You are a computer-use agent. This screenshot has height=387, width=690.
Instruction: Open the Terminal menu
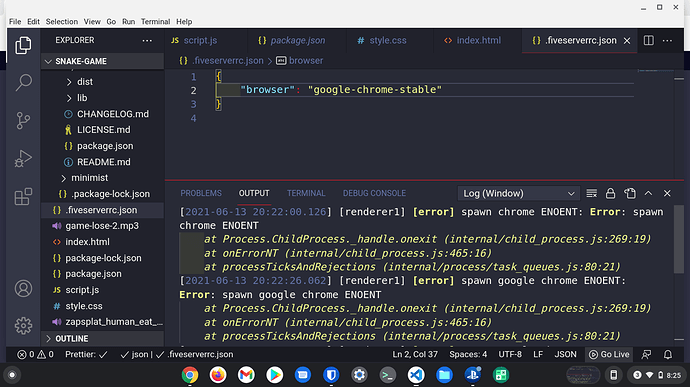pyautogui.click(x=155, y=22)
